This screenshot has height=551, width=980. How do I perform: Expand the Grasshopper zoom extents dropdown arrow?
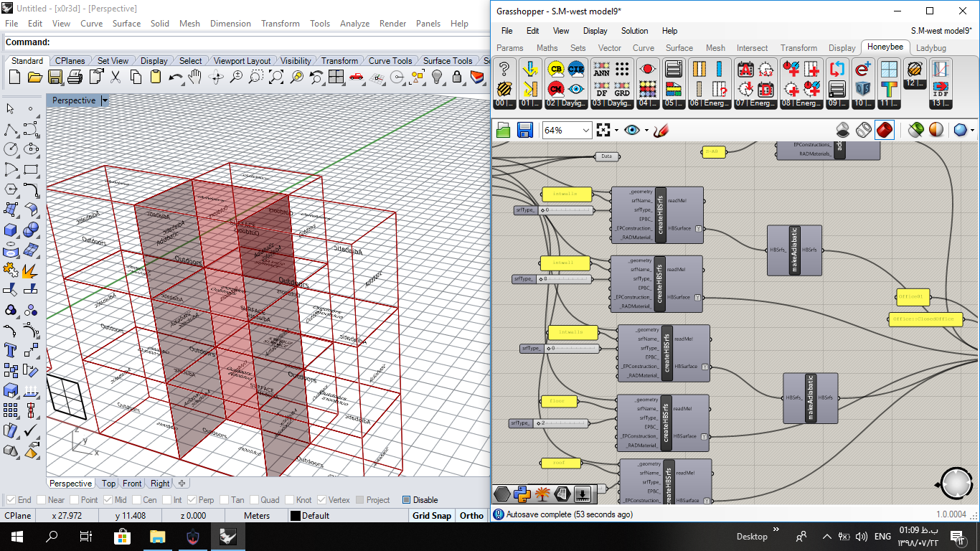pos(616,130)
